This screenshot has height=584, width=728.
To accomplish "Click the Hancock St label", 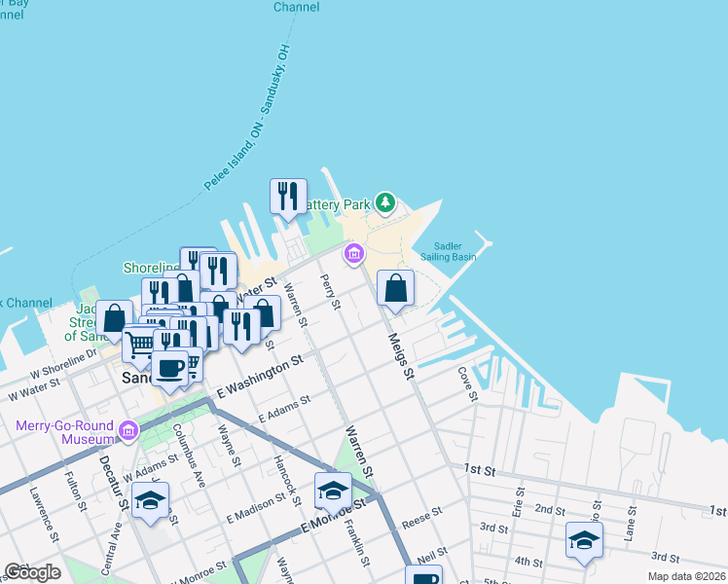I will pyautogui.click(x=286, y=481).
